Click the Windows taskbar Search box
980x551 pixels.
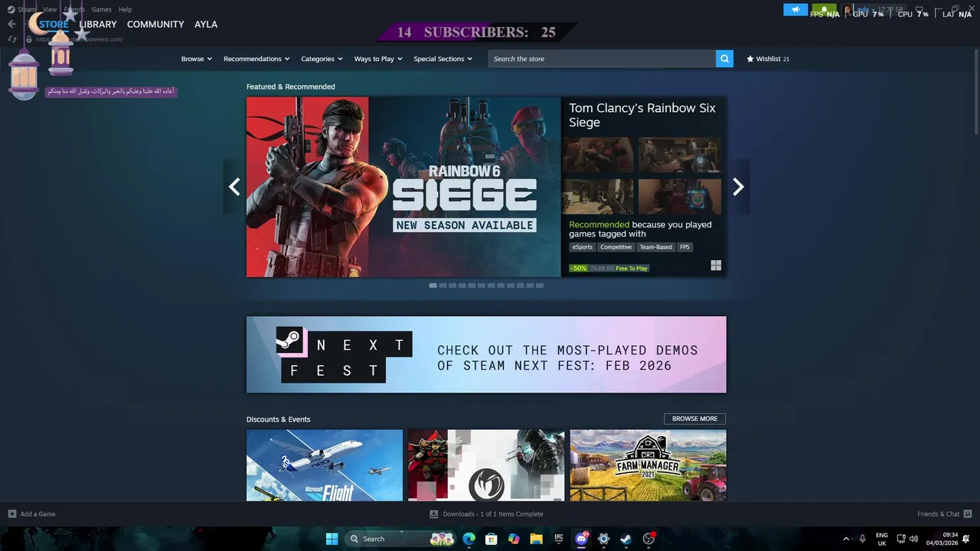pos(400,539)
